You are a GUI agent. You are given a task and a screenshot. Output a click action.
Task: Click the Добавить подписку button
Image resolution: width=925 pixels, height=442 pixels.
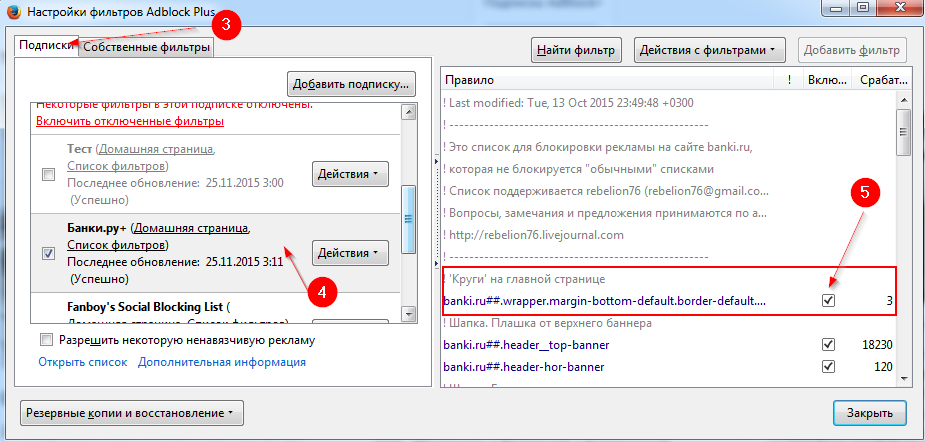351,84
